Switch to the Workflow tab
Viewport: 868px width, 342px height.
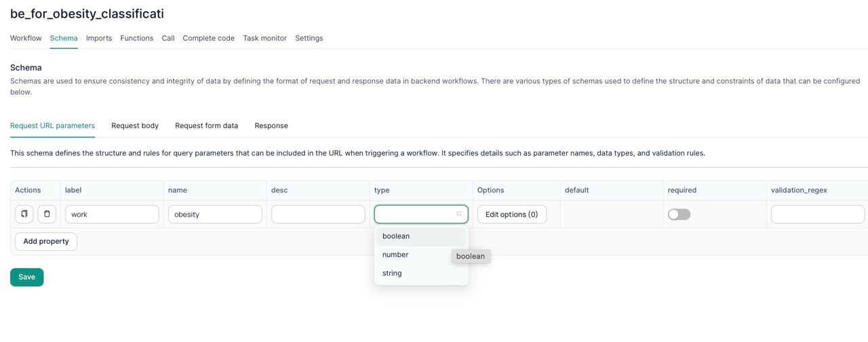[26, 38]
